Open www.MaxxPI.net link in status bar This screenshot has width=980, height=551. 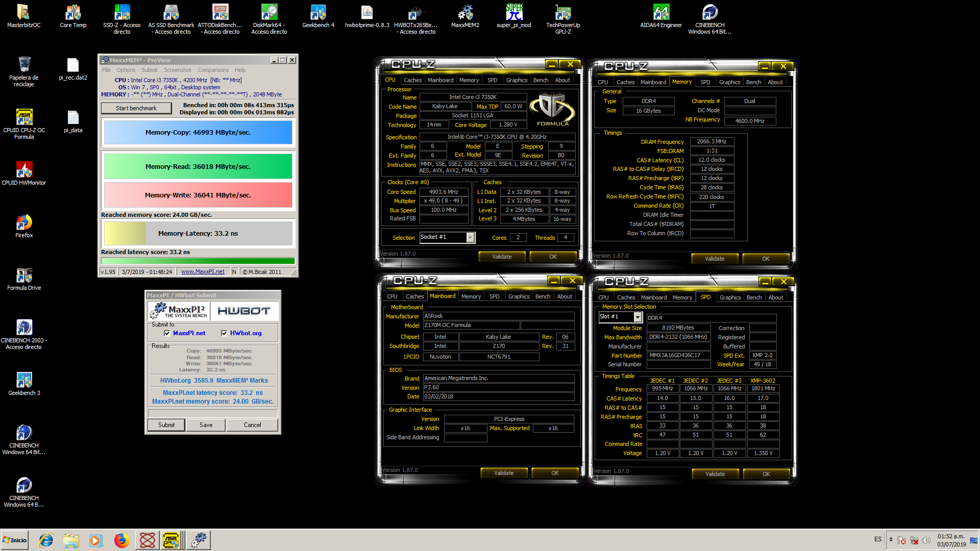coord(203,272)
